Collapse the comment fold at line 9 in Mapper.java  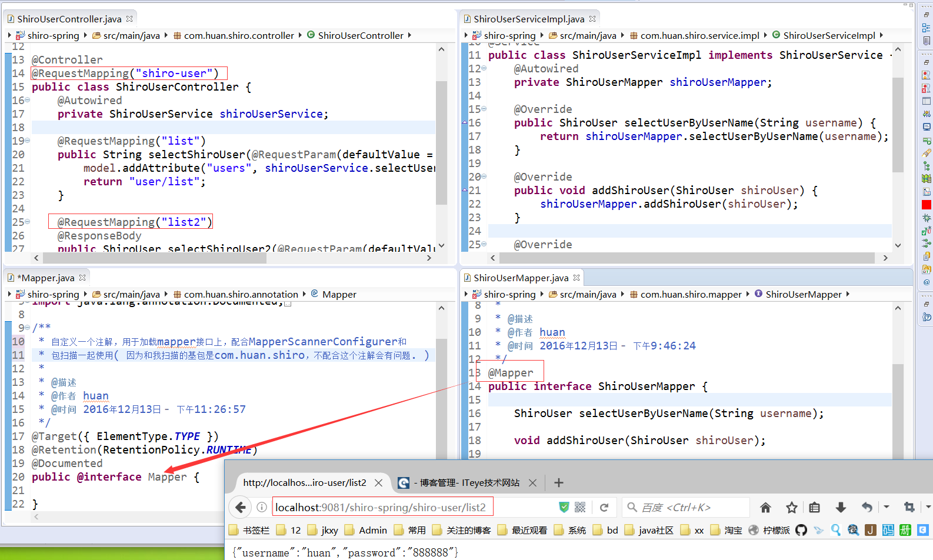pos(28,328)
